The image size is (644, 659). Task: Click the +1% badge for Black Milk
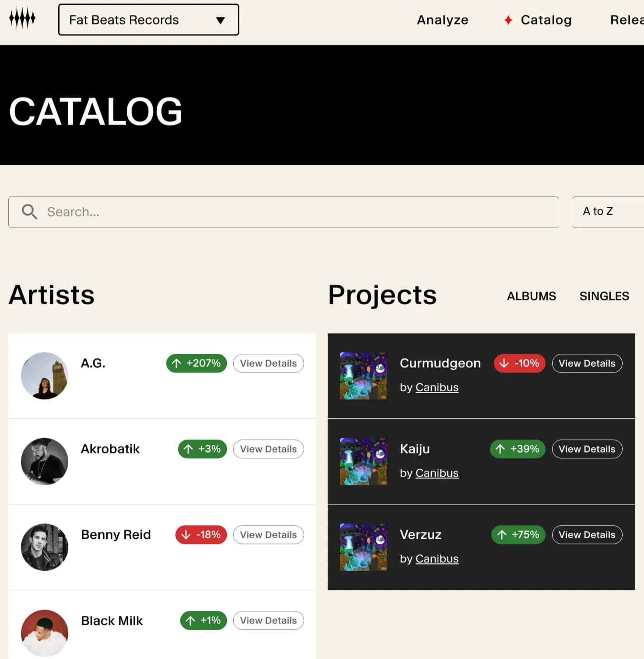[x=203, y=621]
